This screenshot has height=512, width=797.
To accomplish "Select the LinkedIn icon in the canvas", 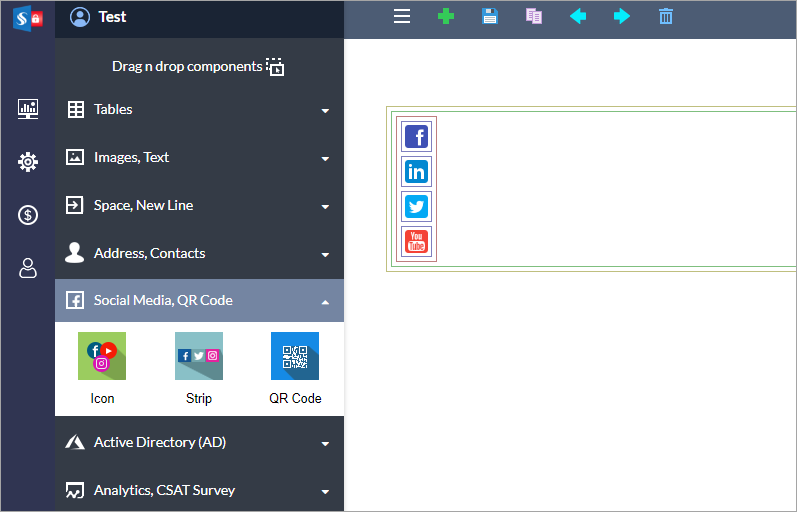I will 416,171.
